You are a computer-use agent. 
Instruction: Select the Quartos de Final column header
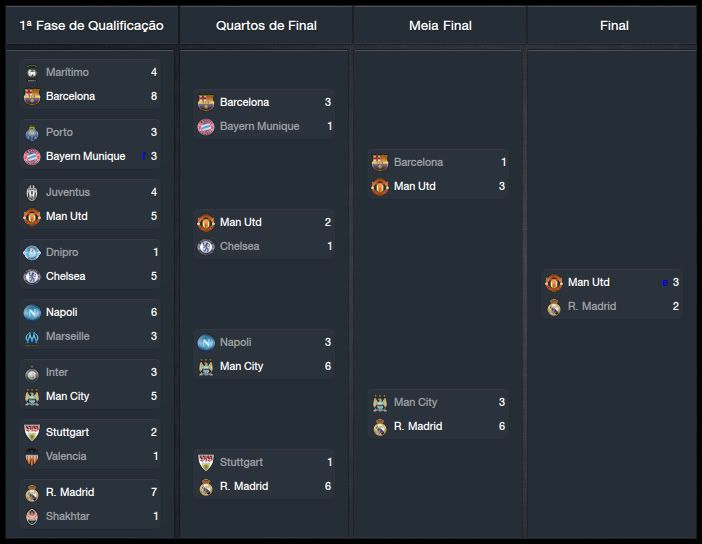pyautogui.click(x=265, y=25)
